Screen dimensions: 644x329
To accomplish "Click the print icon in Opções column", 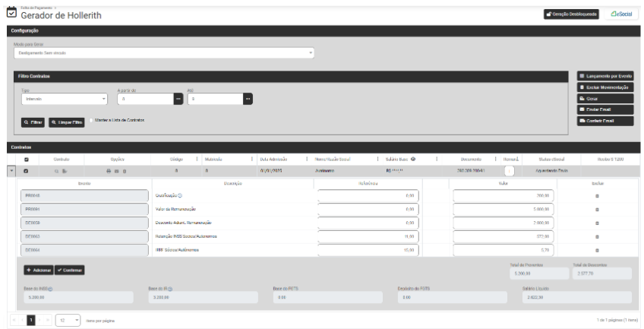I will click(109, 171).
